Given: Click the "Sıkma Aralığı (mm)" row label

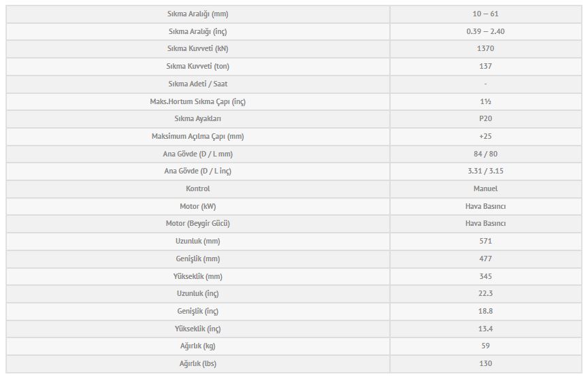Looking at the screenshot, I should tap(197, 14).
